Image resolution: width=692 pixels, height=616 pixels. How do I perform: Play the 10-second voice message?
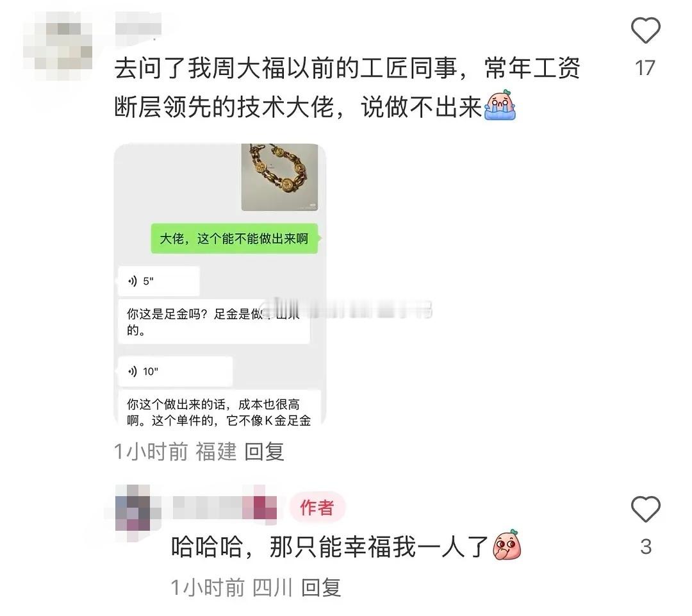[175, 371]
